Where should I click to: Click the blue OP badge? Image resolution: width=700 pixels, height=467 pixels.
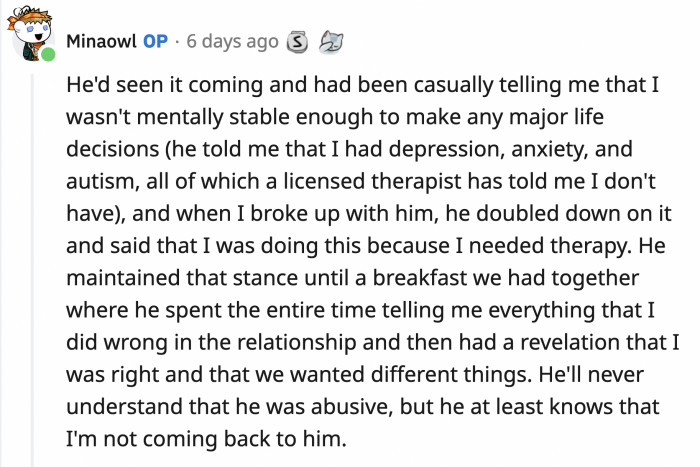[x=155, y=42]
